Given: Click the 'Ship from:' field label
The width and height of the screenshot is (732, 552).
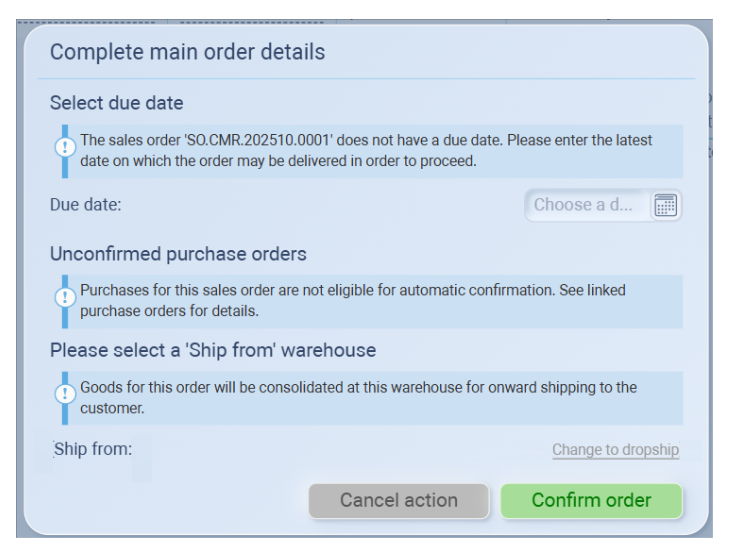Looking at the screenshot, I should [92, 449].
